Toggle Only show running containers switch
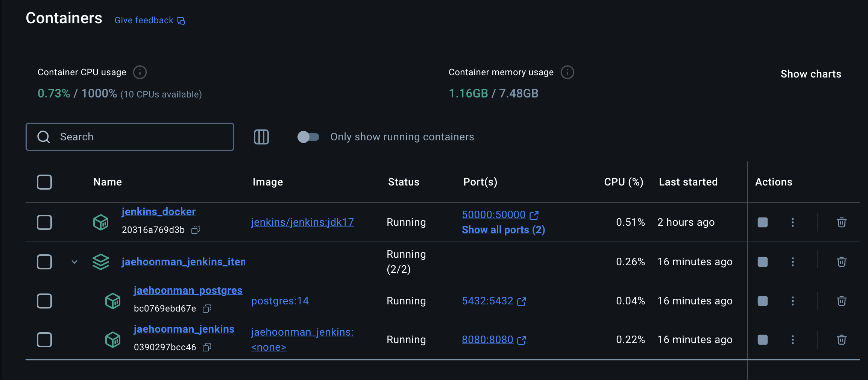This screenshot has height=380, width=868. pos(308,137)
